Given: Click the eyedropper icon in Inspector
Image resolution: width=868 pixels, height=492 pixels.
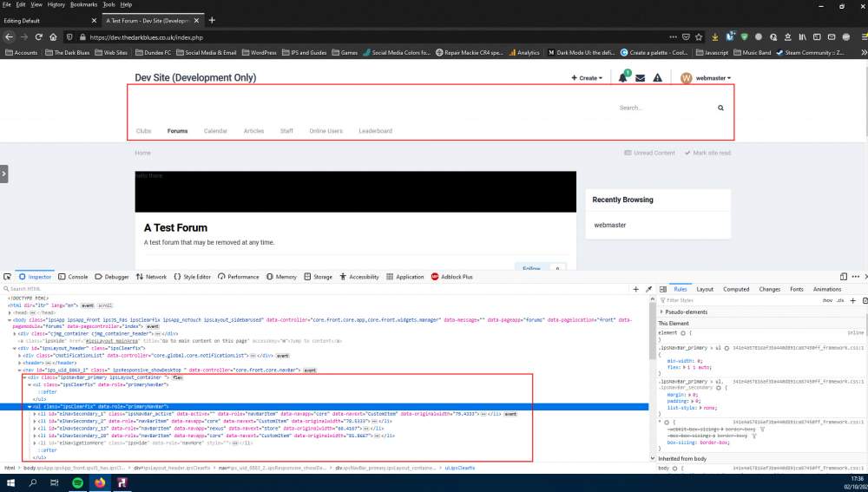Looking at the screenshot, I should 648,289.
